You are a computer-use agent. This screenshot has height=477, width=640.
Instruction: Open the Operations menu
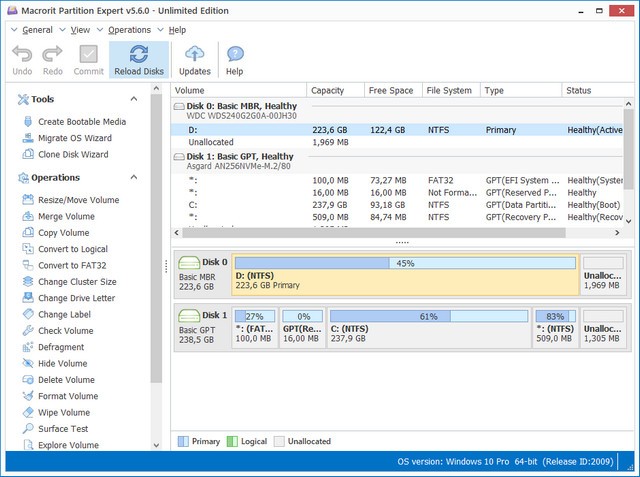[129, 30]
